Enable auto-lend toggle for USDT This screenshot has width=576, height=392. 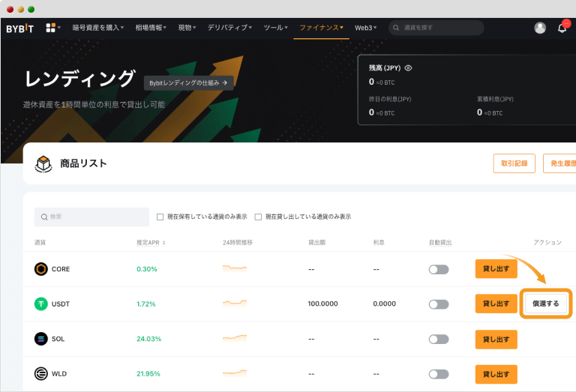[x=439, y=304]
